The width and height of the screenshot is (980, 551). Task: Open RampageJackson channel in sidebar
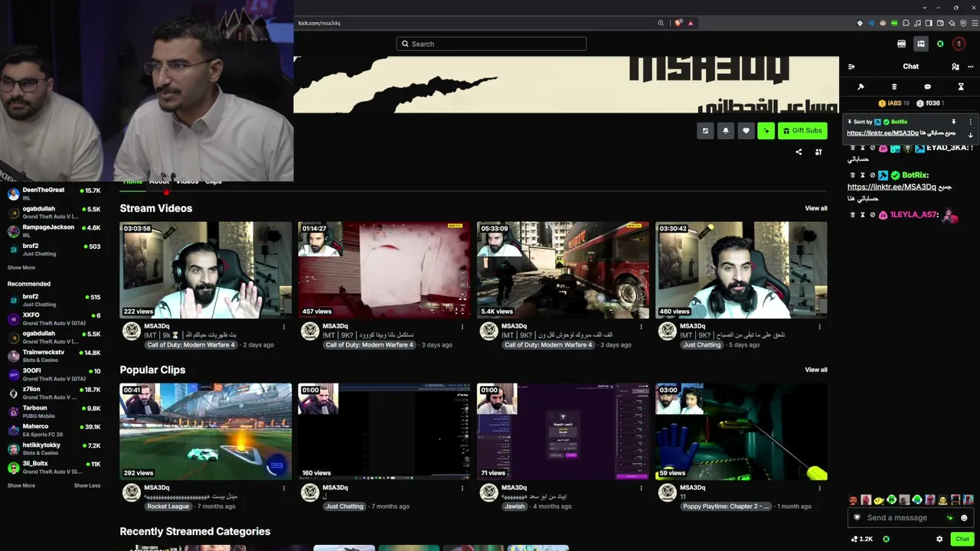click(54, 231)
